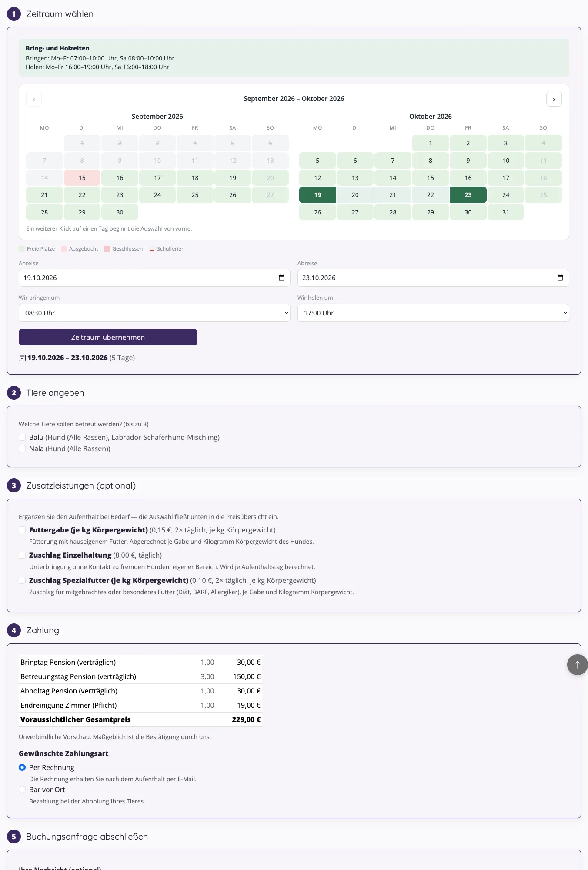Click the Freie Plätze legend label

(x=41, y=249)
